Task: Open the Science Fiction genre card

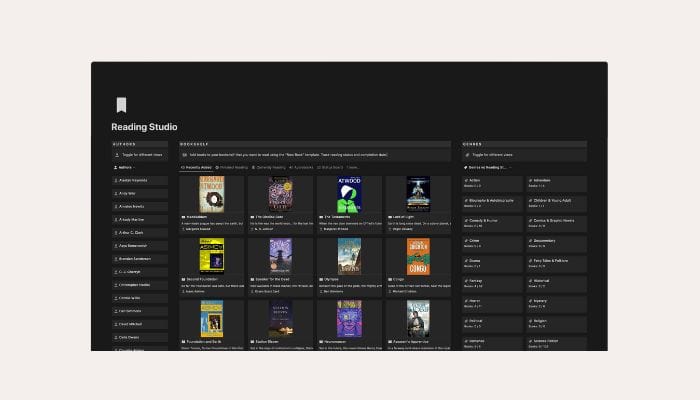Action: 556,343
